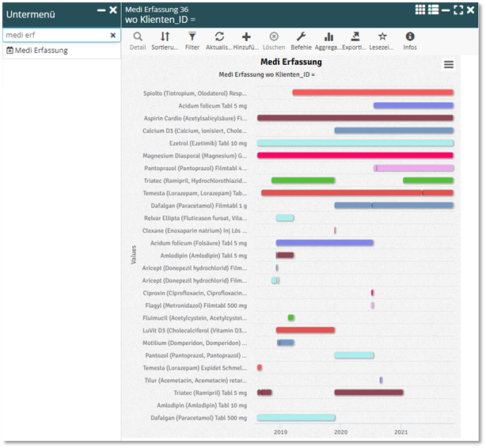This screenshot has width=486, height=448.
Task: Switch to list view layout
Action: click(x=434, y=9)
